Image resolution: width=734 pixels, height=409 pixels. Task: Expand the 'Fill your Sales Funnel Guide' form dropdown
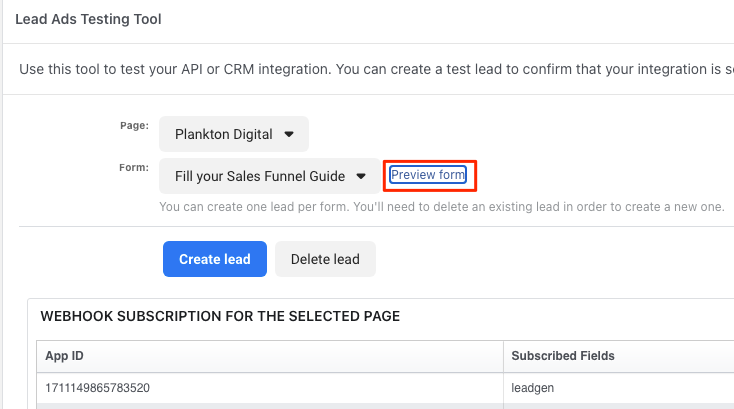coord(269,176)
